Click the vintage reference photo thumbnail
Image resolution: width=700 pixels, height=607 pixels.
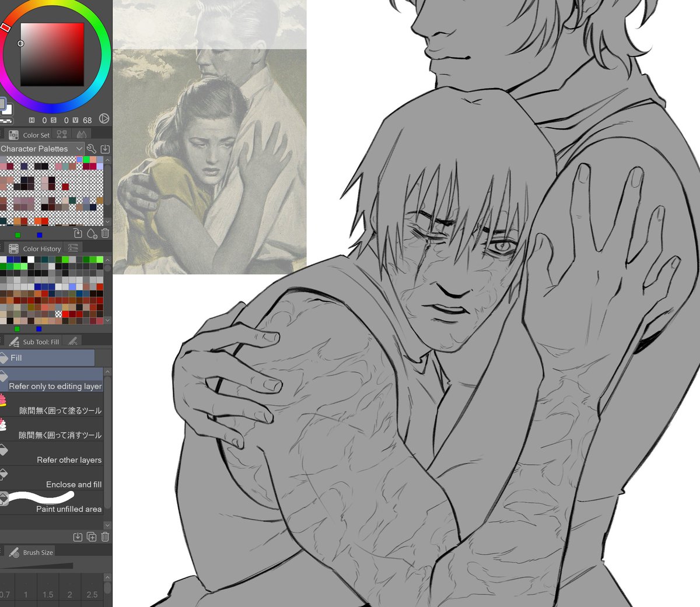(209, 137)
